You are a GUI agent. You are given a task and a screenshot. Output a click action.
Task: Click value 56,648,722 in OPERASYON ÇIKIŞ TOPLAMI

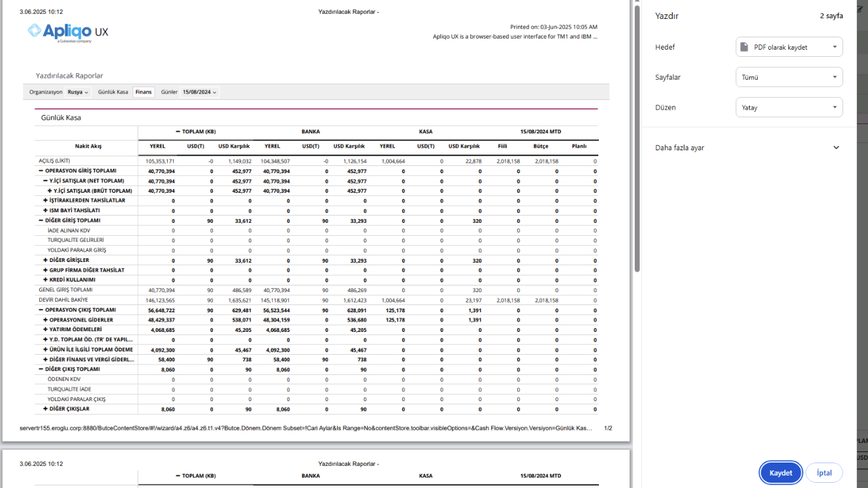pos(161,310)
